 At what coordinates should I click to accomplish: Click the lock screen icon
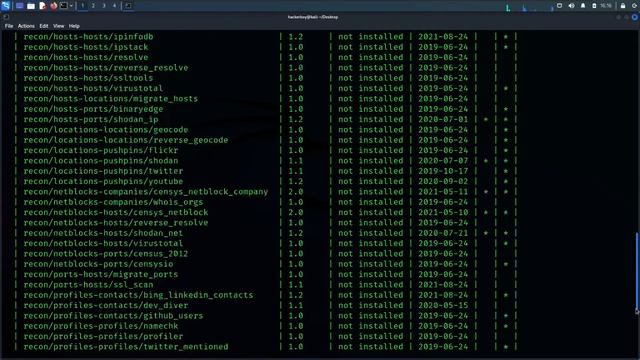pos(623,6)
